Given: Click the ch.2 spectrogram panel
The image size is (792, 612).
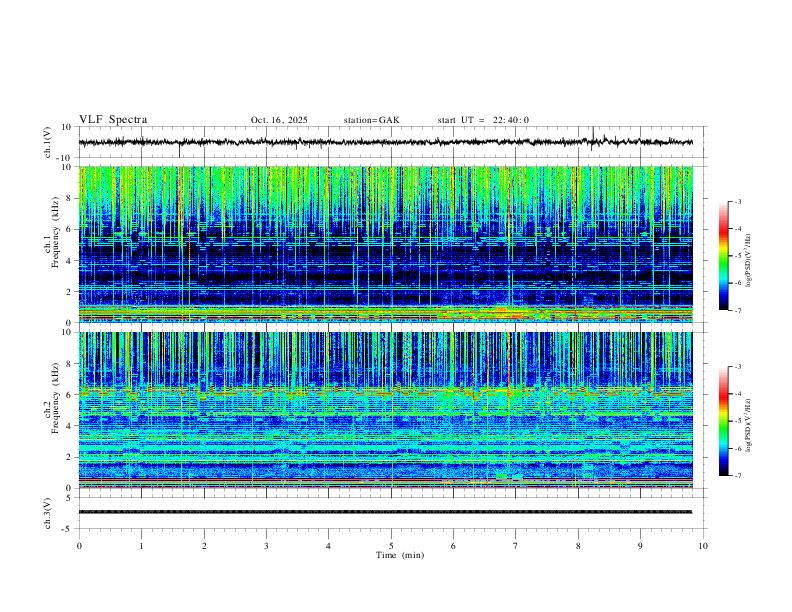Looking at the screenshot, I should 385,410.
